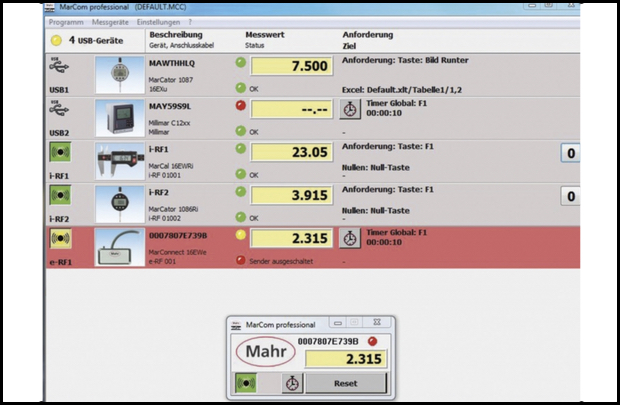Viewport: 620px width, 405px height.
Task: Click the timer icon in small MarCom window
Action: click(x=293, y=383)
